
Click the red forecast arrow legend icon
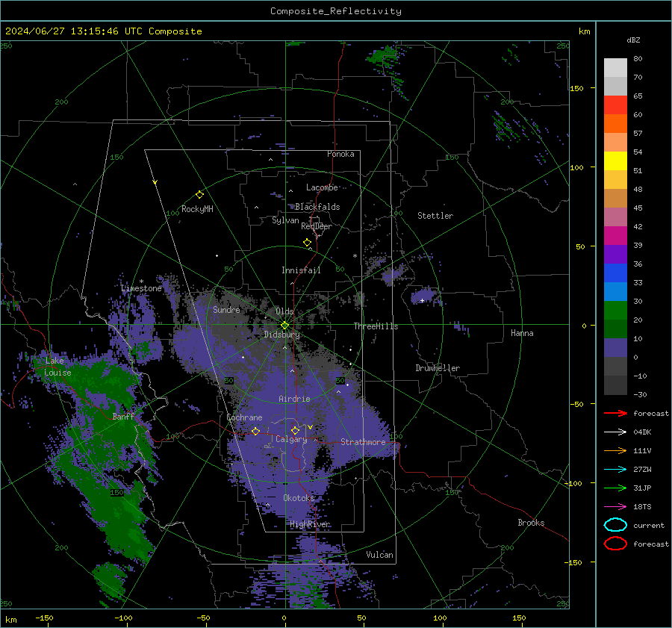(615, 413)
